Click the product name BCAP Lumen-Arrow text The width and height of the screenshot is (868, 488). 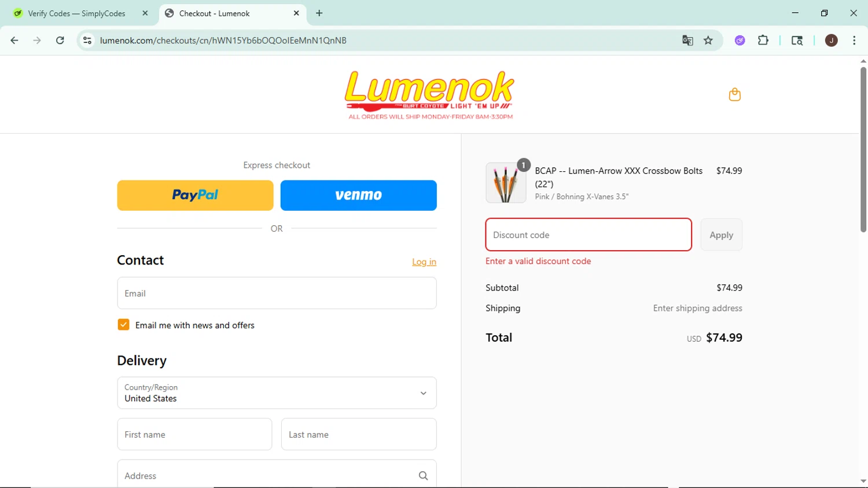[619, 177]
